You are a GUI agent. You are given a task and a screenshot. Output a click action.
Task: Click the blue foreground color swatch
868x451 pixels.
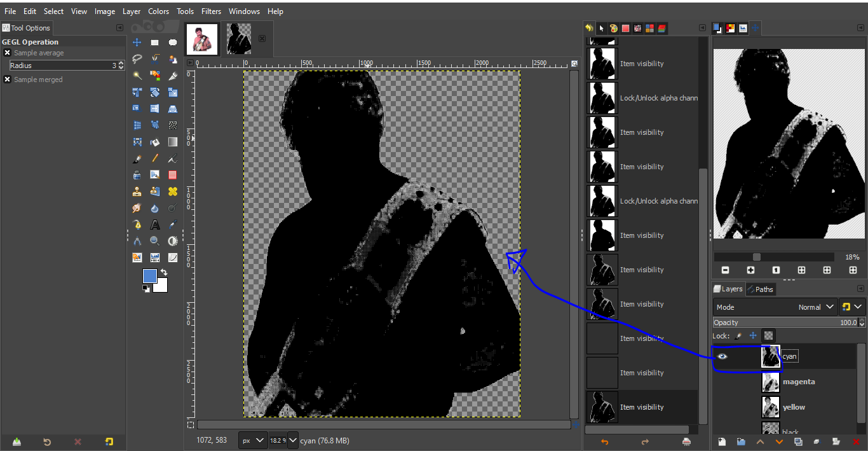149,276
